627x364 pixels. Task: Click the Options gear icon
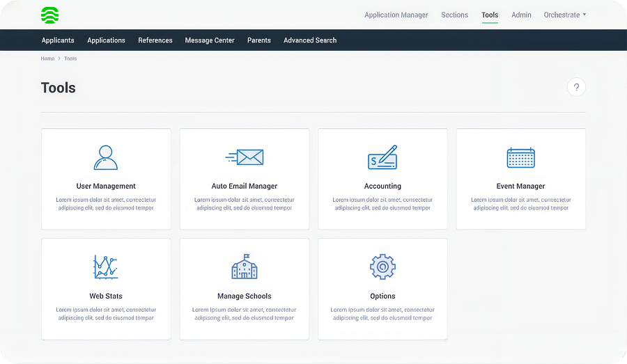point(382,267)
